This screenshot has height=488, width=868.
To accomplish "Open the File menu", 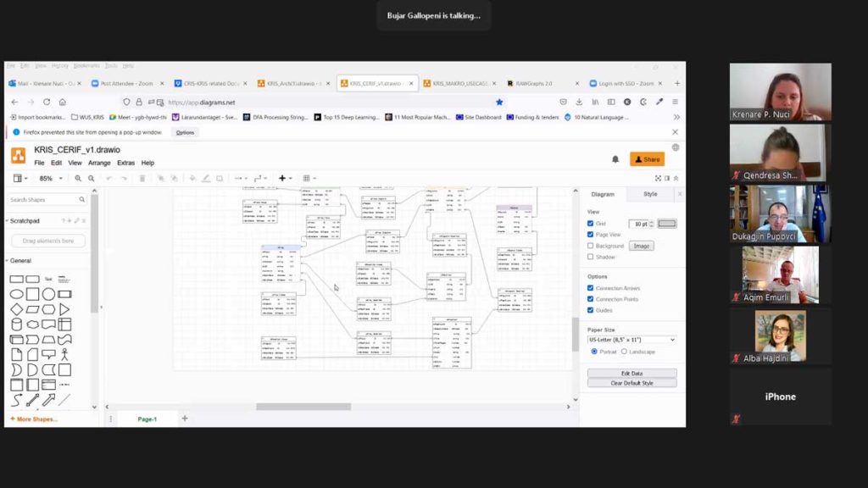I will tap(39, 164).
